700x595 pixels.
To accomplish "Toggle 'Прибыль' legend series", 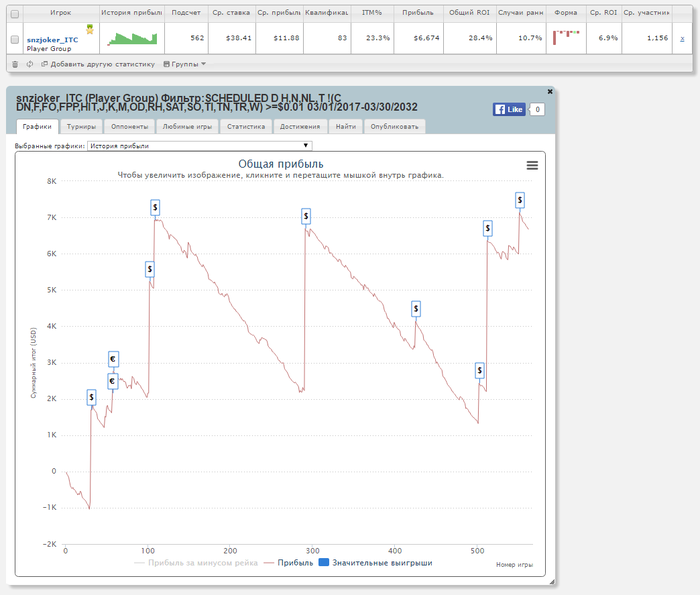I will 288,563.
